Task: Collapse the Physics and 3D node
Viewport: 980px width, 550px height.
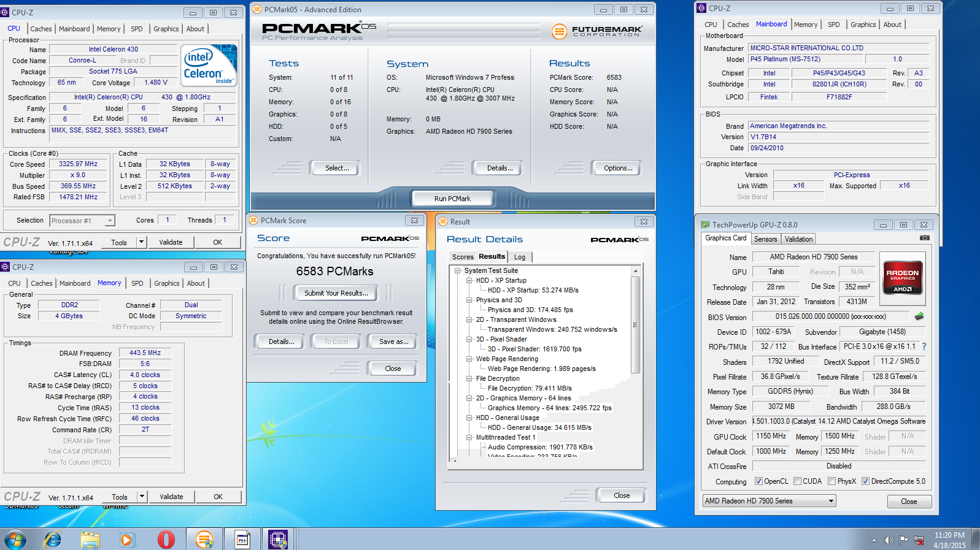Action: click(x=469, y=300)
